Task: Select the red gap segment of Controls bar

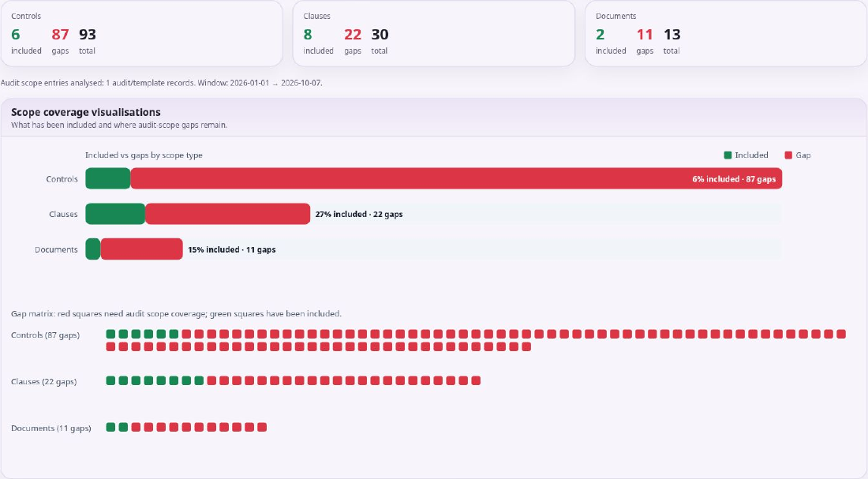Action: (456, 179)
